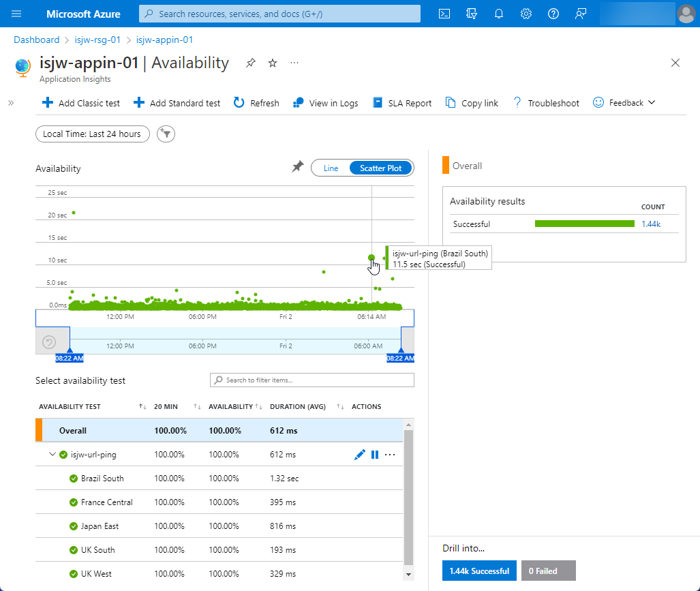
Task: Open Troubleshoot
Action: click(x=546, y=103)
